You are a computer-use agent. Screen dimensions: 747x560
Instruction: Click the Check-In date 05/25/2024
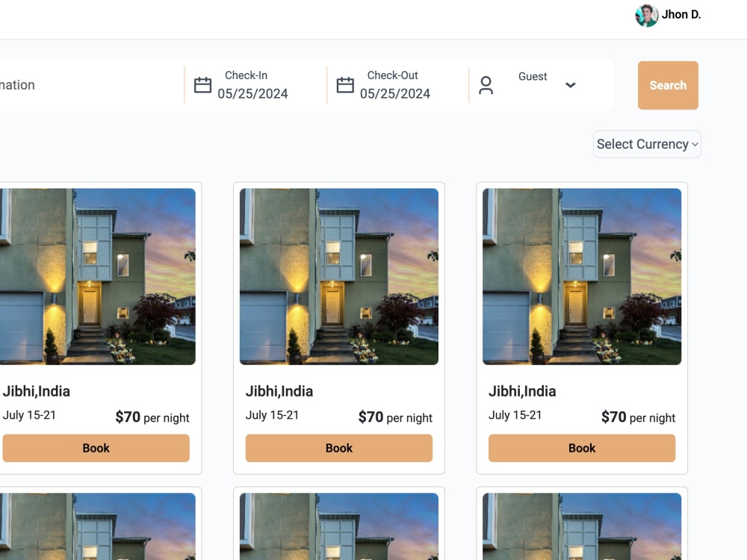(252, 94)
